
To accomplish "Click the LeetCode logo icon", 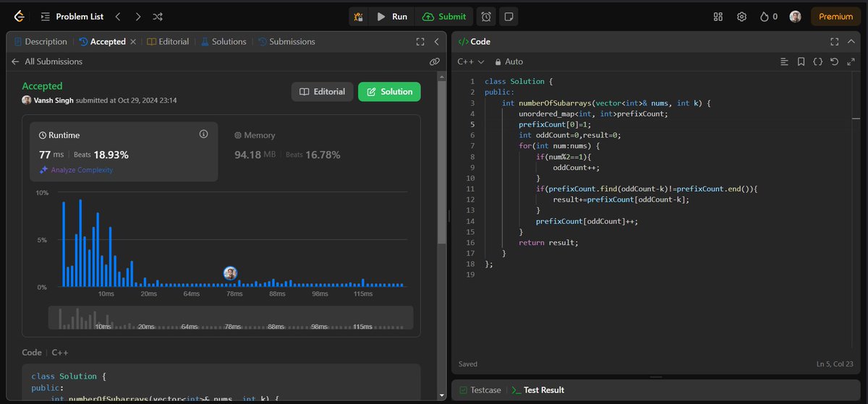I will 19,16.
